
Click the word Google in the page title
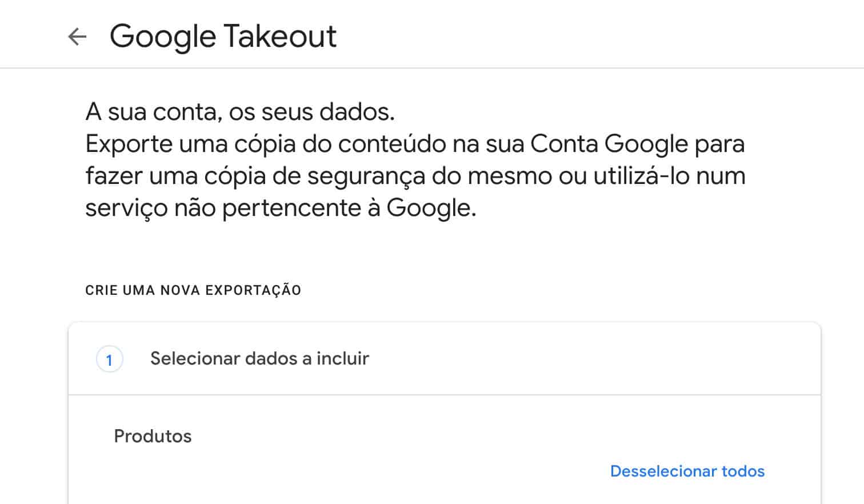point(163,37)
